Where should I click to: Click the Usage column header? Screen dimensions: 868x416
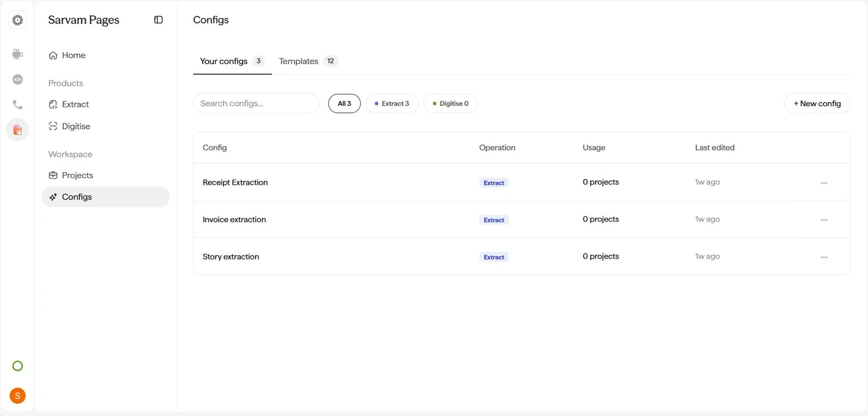point(594,148)
